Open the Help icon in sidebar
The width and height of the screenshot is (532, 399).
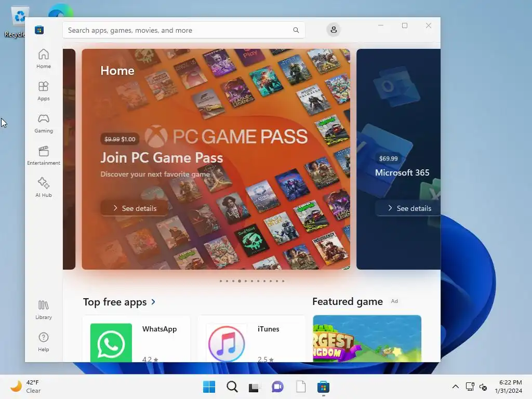pos(44,342)
